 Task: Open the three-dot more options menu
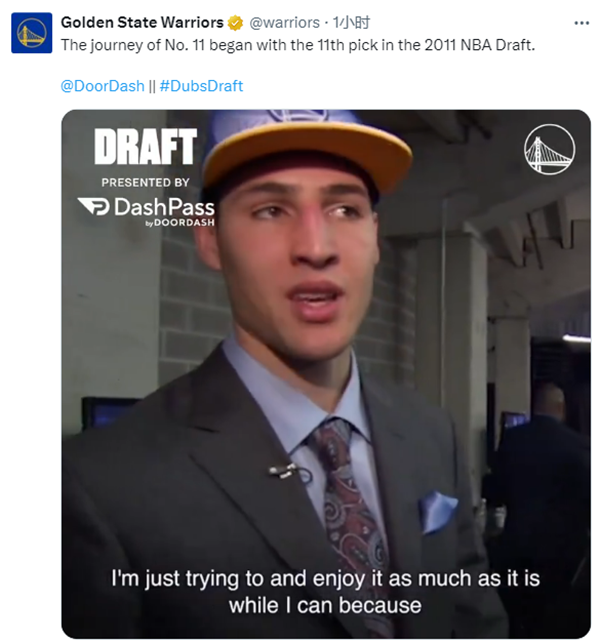pyautogui.click(x=582, y=23)
